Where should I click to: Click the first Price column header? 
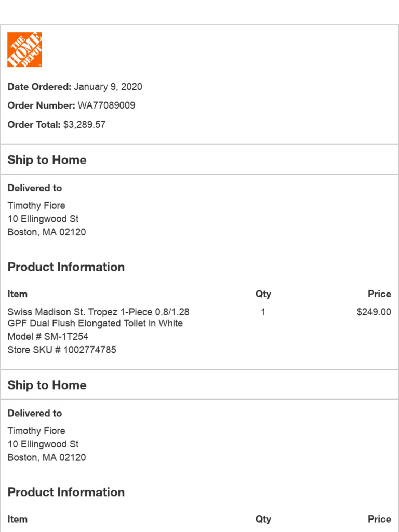pos(379,294)
